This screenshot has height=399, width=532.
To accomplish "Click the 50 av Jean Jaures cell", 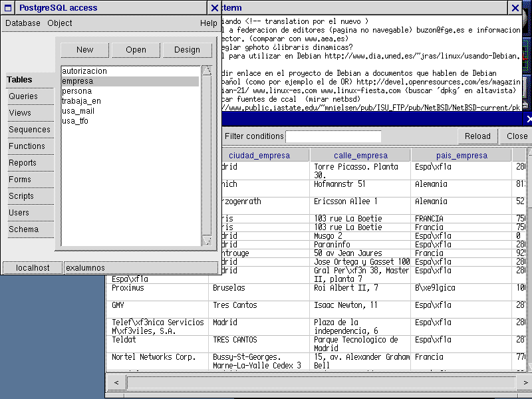I will click(360, 253).
